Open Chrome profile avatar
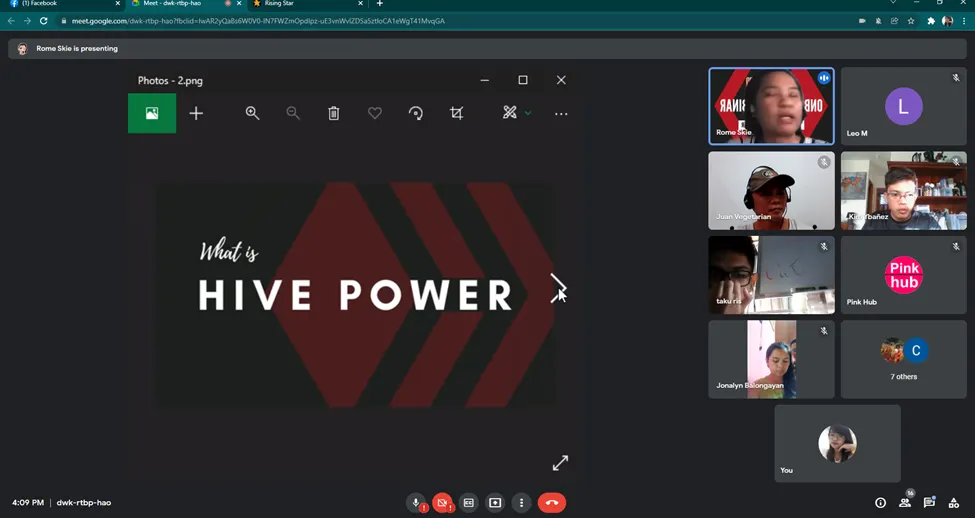 (x=947, y=21)
